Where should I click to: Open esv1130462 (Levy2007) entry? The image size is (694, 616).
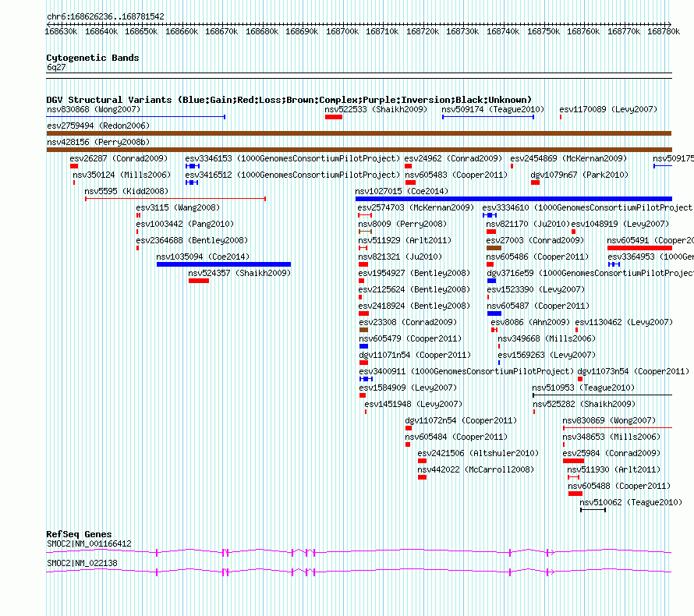coord(624,322)
